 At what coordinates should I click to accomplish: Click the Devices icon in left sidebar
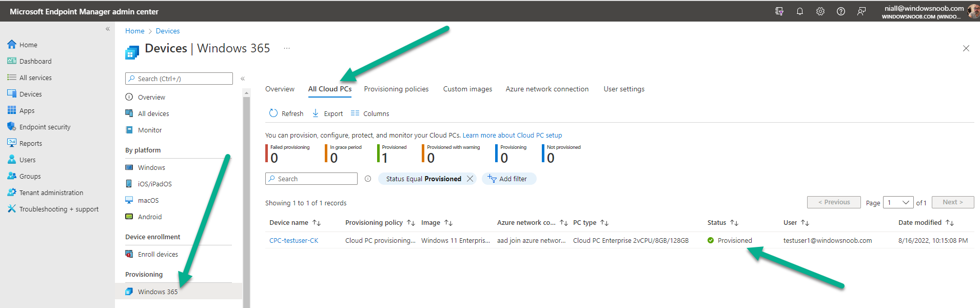tap(12, 94)
